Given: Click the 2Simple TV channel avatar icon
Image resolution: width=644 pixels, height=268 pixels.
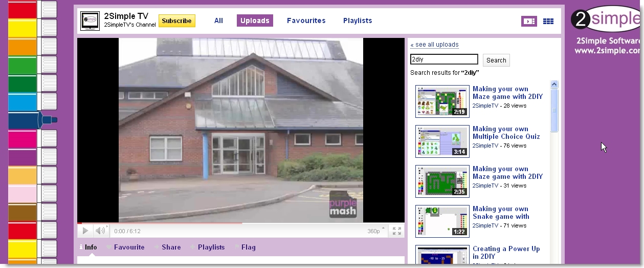Looking at the screenshot, I should point(90,21).
